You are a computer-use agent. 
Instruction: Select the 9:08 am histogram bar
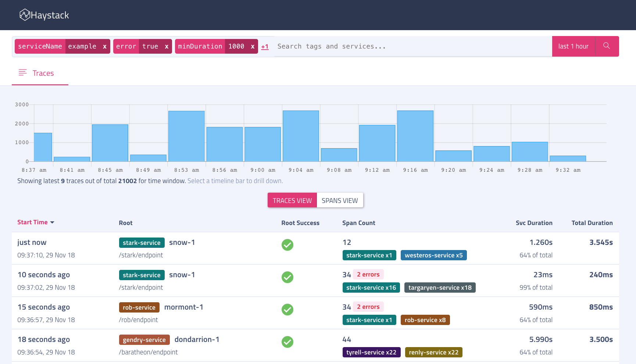[x=339, y=155]
